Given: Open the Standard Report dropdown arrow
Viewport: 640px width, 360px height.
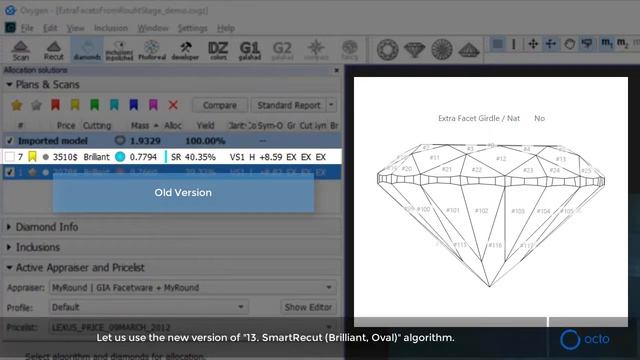Looking at the screenshot, I should (x=331, y=105).
